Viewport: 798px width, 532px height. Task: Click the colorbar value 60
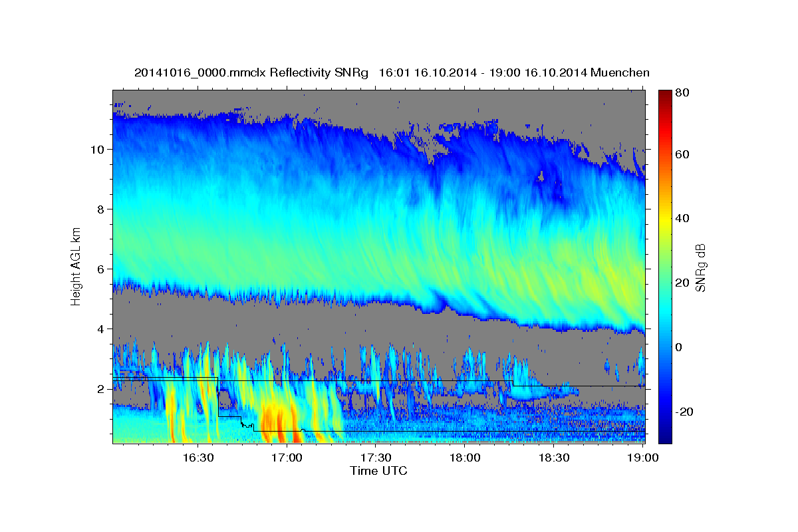(683, 154)
